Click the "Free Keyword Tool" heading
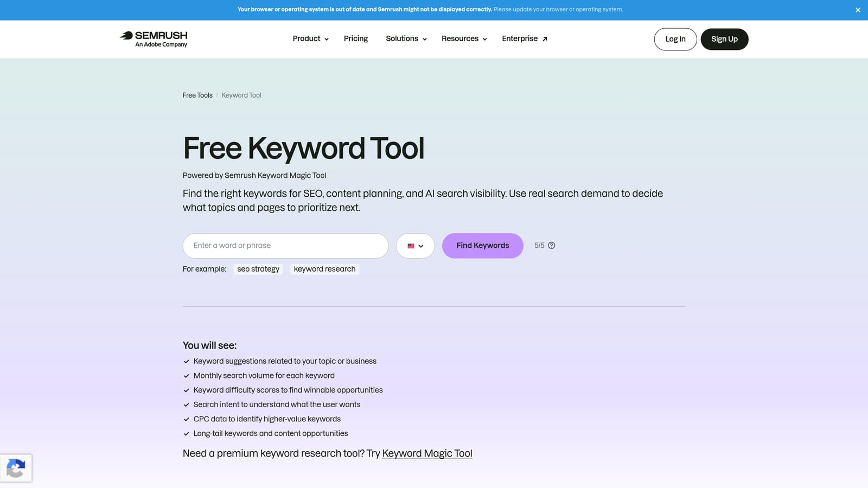This screenshot has height=488, width=868. pos(303,148)
